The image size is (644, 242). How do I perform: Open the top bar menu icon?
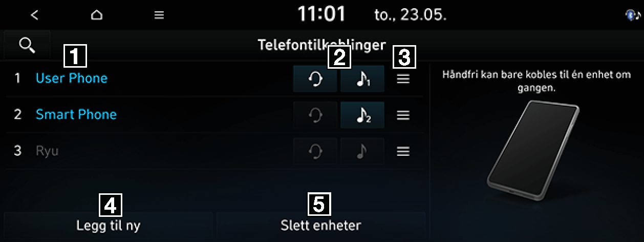[159, 15]
